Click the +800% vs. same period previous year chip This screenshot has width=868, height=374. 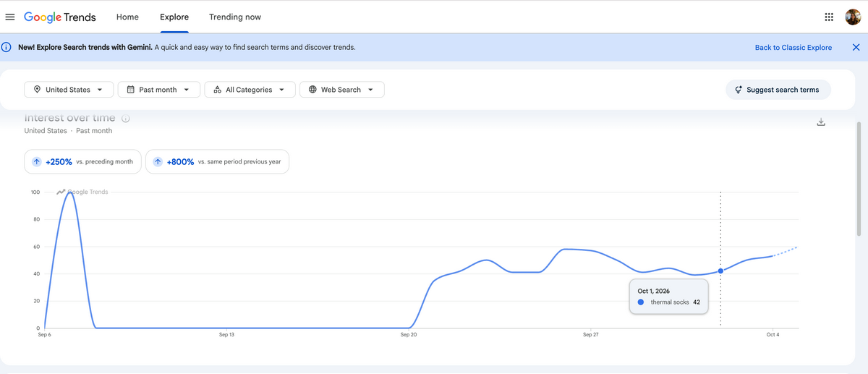217,162
